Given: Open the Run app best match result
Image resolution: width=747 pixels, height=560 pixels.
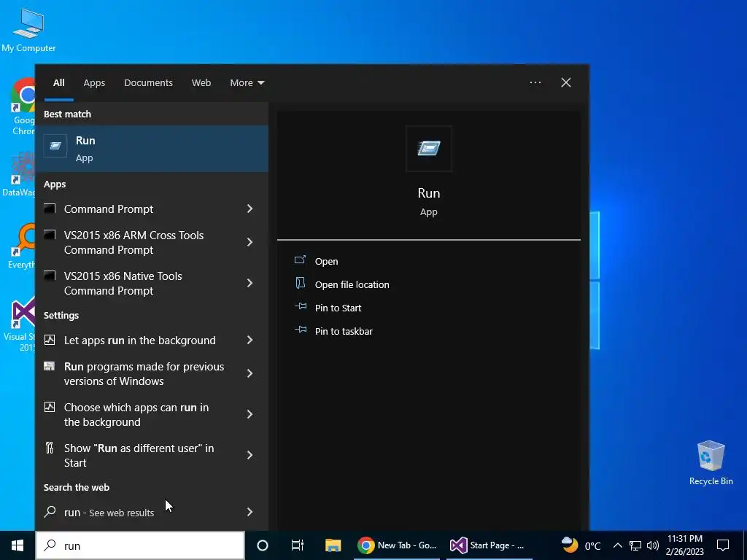Looking at the screenshot, I should (x=152, y=149).
